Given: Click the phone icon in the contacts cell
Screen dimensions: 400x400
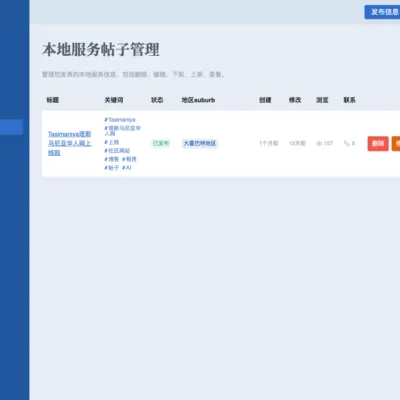Looking at the screenshot, I should point(347,143).
